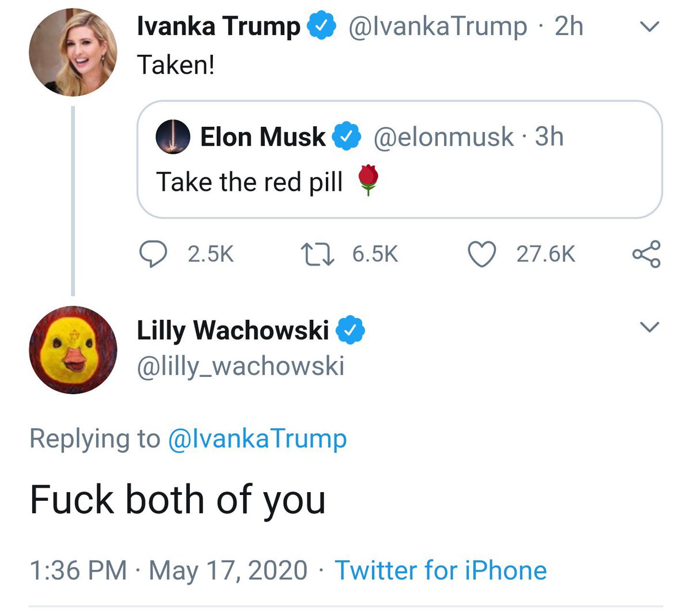
Task: Like the tweet with heart icon
Action: [482, 254]
